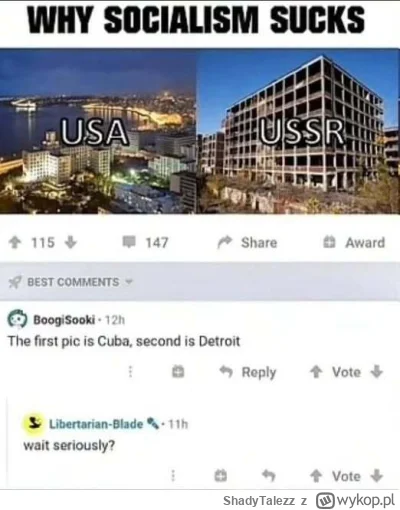
Task: Upvote BoogiSooki's comment
Action: tap(316, 372)
